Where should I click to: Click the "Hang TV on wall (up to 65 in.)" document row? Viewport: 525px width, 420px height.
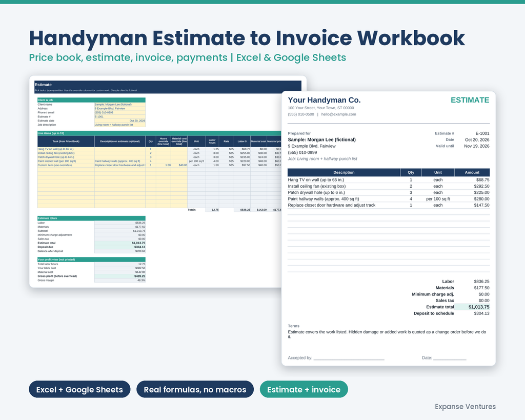[x=389, y=180]
